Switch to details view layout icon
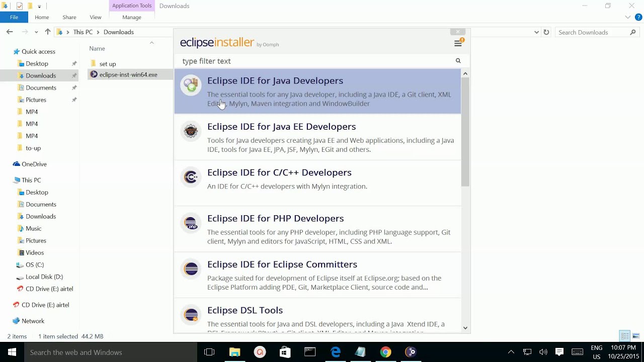Screen dimensions: 644x362 [x=625, y=336]
